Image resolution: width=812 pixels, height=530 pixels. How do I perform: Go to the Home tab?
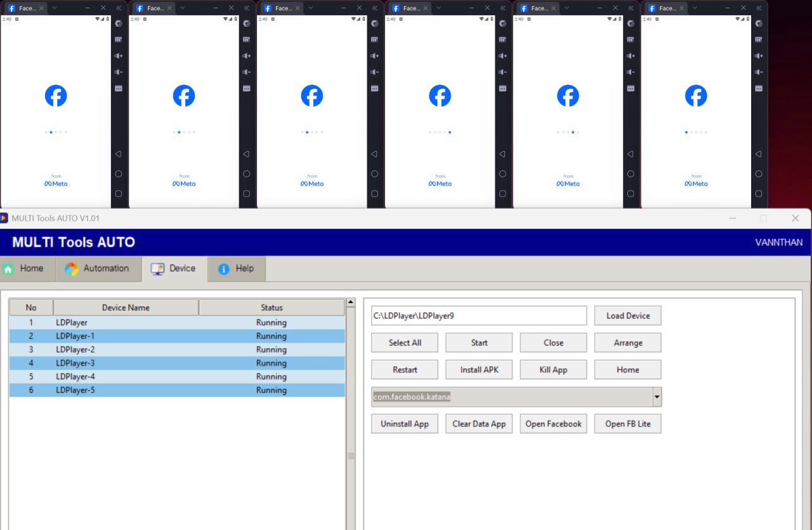point(24,269)
